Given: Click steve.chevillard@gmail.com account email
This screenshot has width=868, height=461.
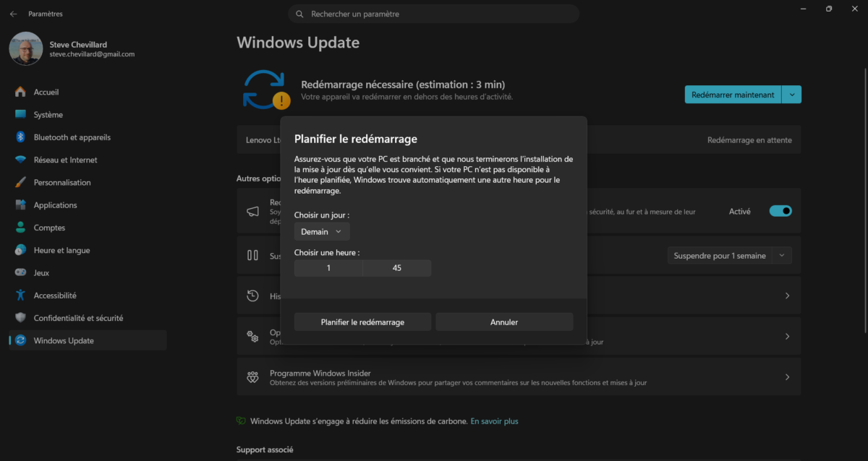Looking at the screenshot, I should click(92, 54).
